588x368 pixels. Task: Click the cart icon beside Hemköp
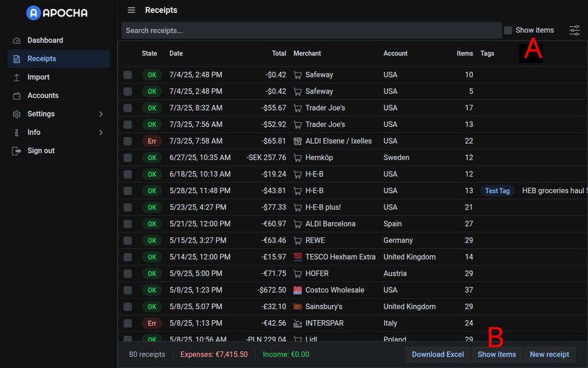tap(298, 158)
